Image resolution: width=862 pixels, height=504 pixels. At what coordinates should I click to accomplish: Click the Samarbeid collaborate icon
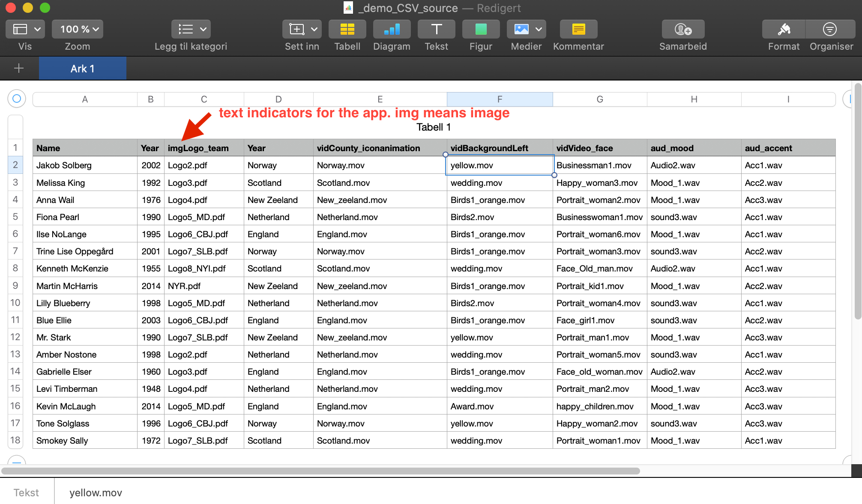683,29
